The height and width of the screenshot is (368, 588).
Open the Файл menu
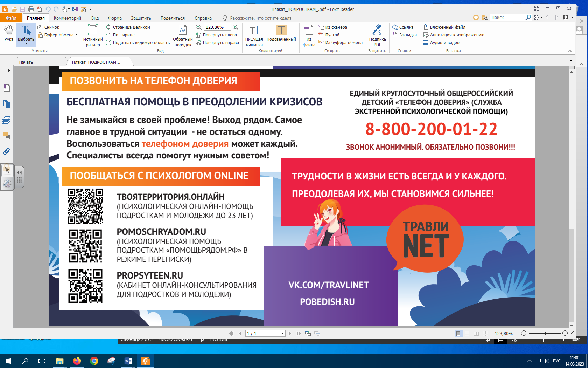coord(11,18)
